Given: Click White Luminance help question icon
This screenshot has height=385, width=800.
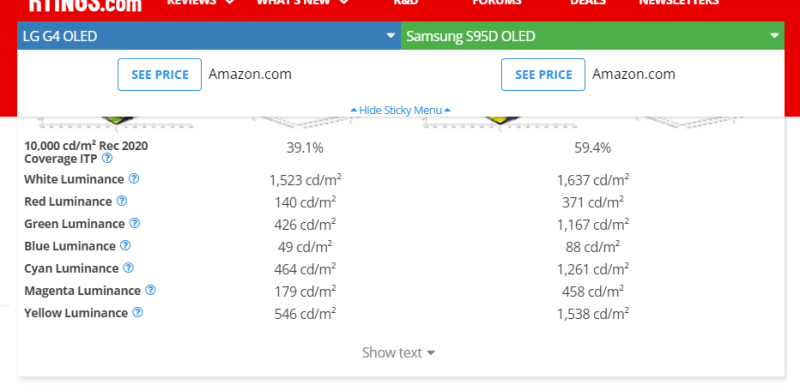Looking at the screenshot, I should coord(134,178).
